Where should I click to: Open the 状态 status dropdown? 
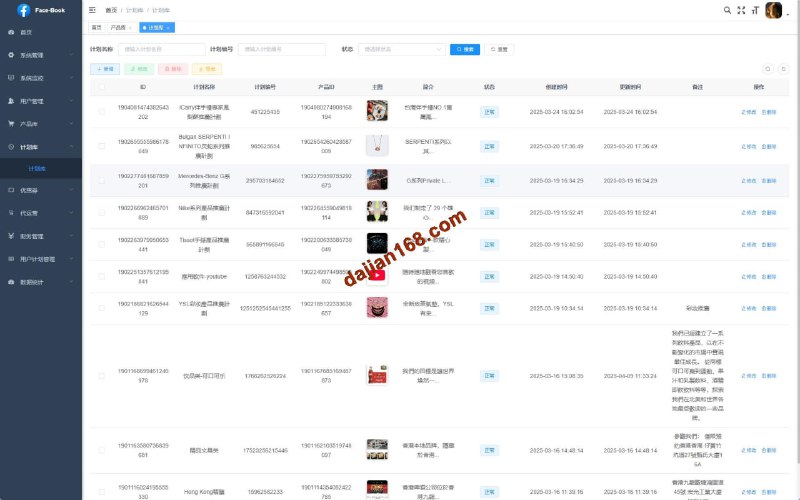point(403,48)
